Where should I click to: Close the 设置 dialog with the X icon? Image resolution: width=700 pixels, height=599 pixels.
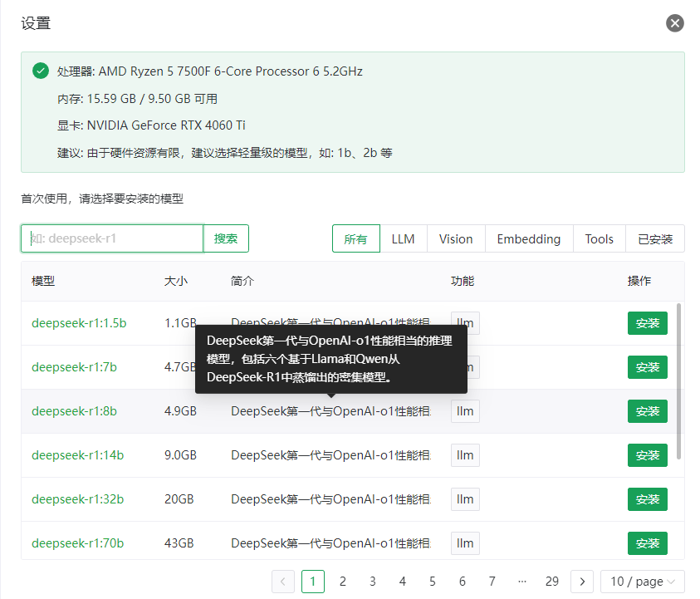[x=674, y=23]
